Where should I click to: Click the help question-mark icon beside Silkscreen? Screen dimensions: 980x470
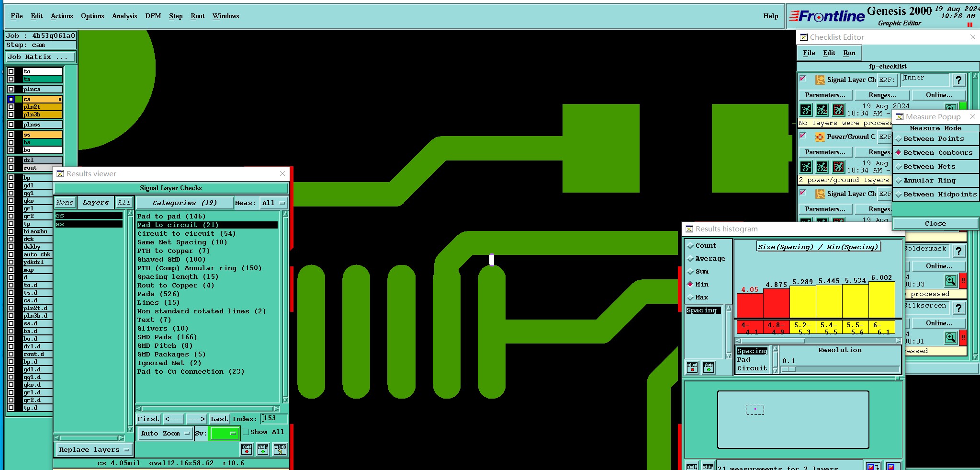click(958, 308)
